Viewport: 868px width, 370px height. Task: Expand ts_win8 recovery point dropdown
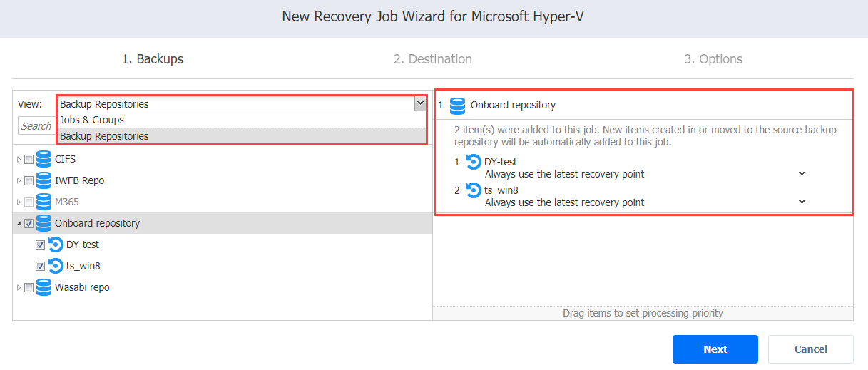tap(802, 202)
